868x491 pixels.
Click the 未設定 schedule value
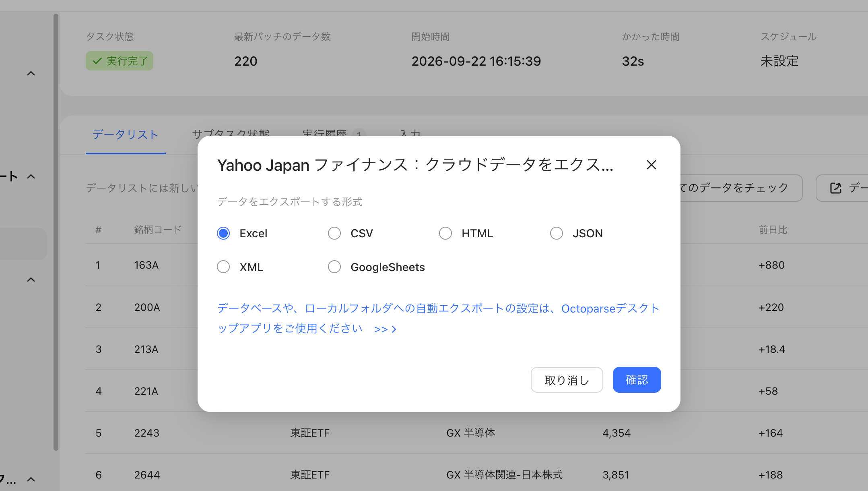tap(779, 61)
